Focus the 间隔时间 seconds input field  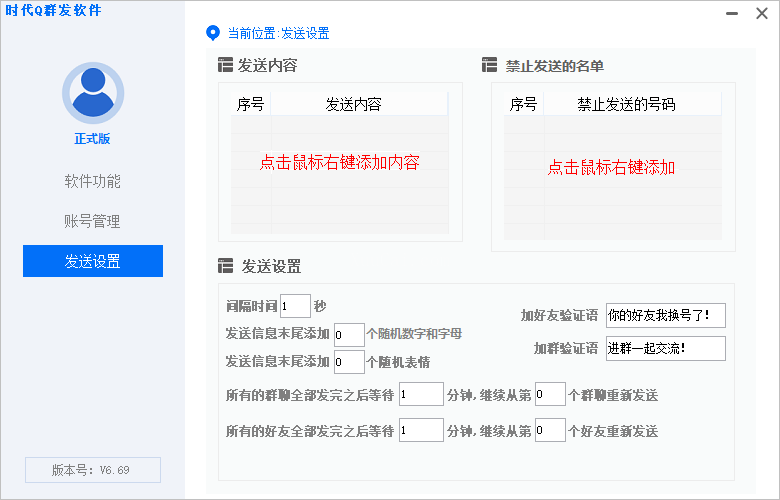point(295,306)
